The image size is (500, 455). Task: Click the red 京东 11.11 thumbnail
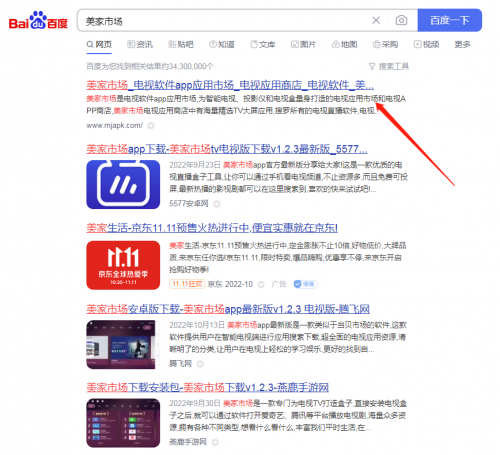[123, 265]
